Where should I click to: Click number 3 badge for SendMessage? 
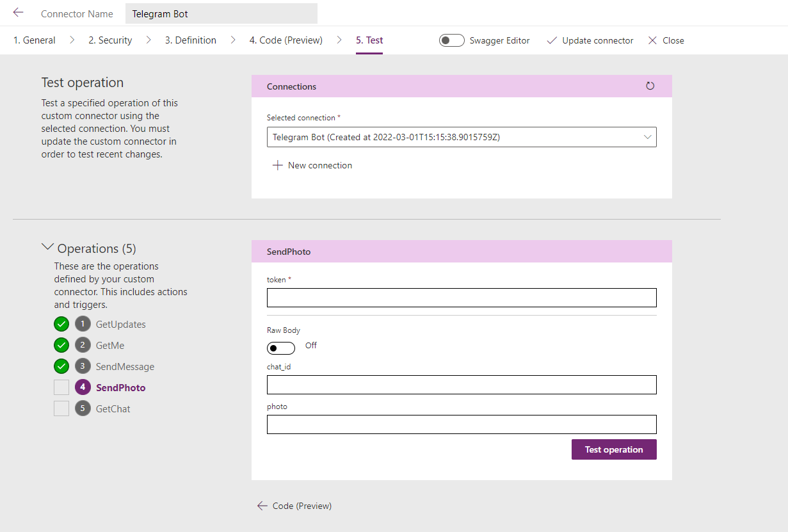click(83, 366)
